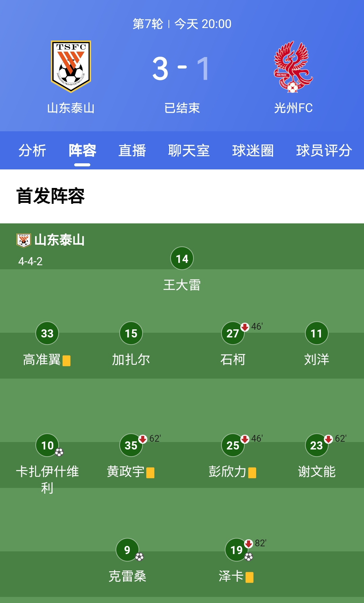The height and width of the screenshot is (603, 364).
Task: Show the 球员评分 tab
Action: click(324, 150)
